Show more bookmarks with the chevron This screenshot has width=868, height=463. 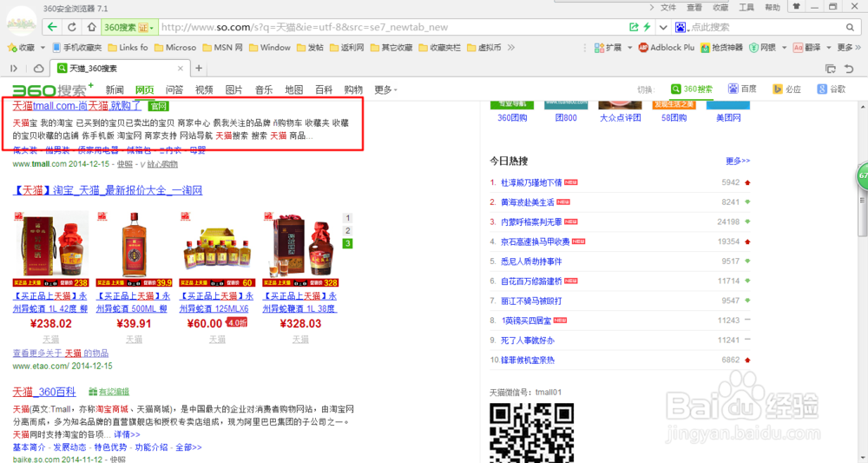[x=511, y=48]
